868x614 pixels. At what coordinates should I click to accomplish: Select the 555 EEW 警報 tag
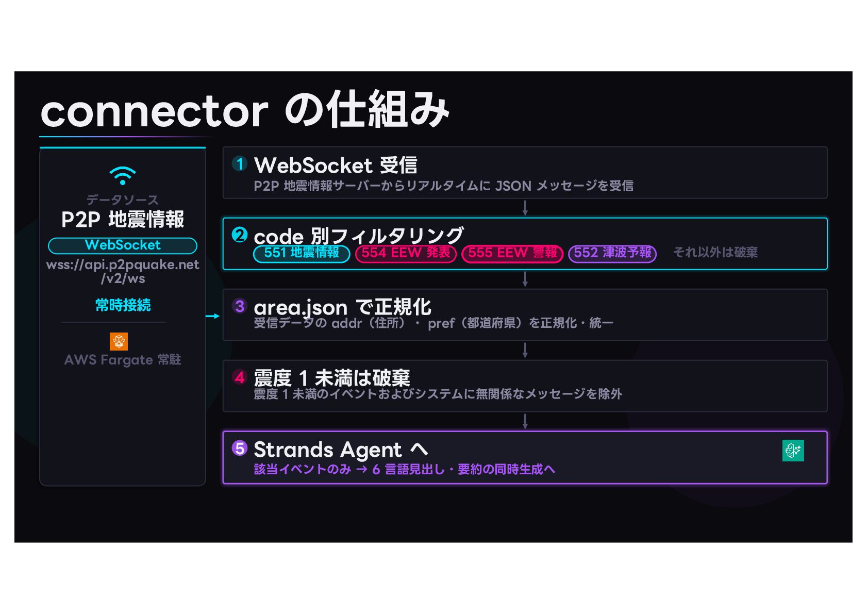tap(512, 253)
